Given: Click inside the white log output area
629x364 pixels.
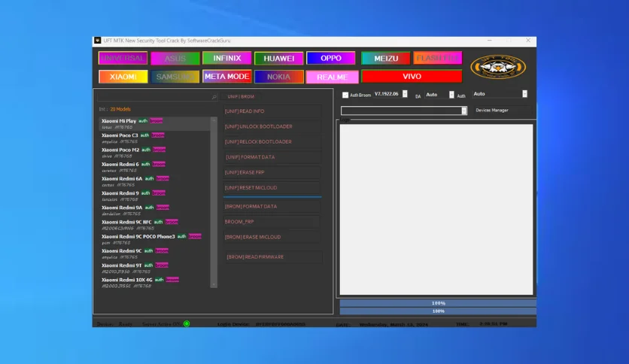Looking at the screenshot, I should coord(436,209).
